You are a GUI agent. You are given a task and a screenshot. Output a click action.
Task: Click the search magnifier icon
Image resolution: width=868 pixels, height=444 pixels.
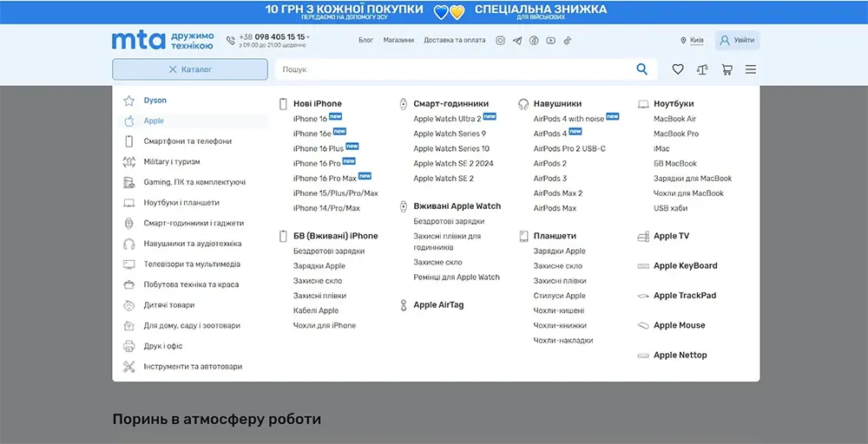pos(642,69)
